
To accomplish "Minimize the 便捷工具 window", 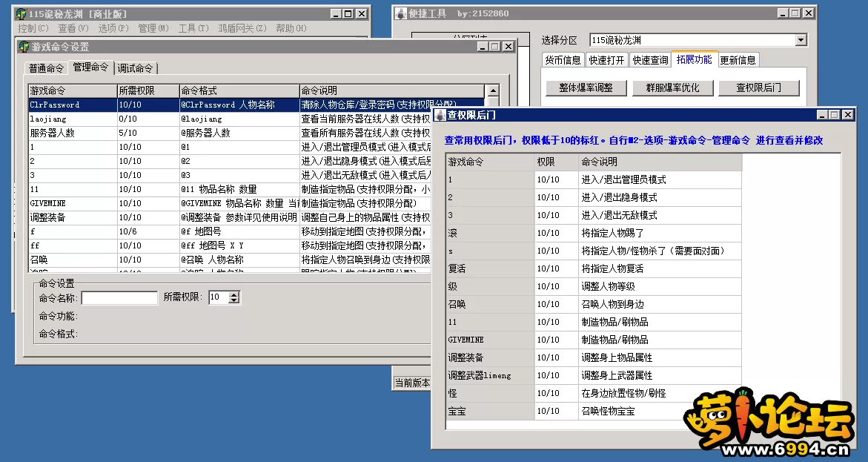I will point(783,13).
